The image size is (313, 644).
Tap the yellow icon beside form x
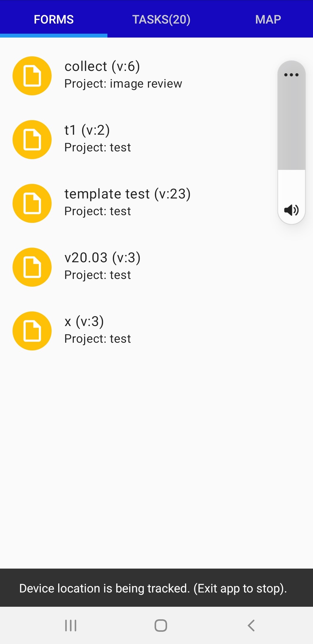(x=32, y=331)
